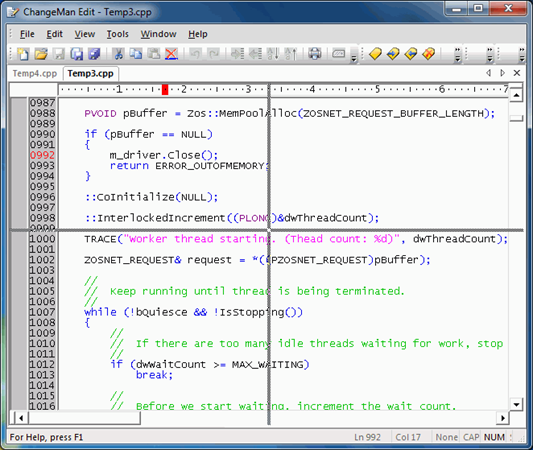Toggle bookmark with first yellow tag icon
Viewport: 533px width, 450px height.
(375, 54)
